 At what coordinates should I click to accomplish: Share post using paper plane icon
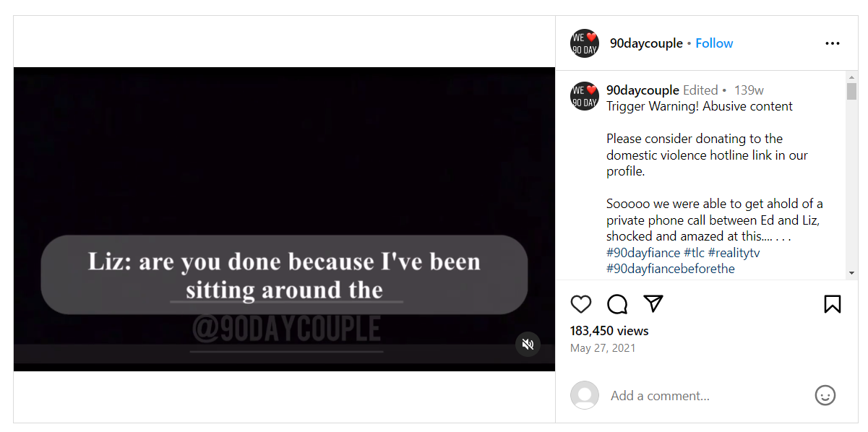pos(653,304)
